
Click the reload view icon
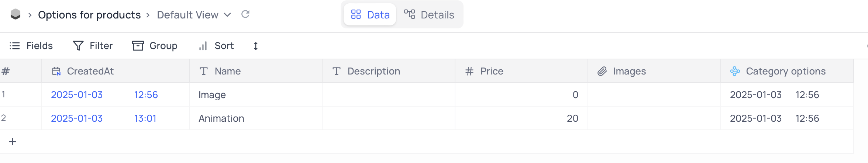point(245,14)
